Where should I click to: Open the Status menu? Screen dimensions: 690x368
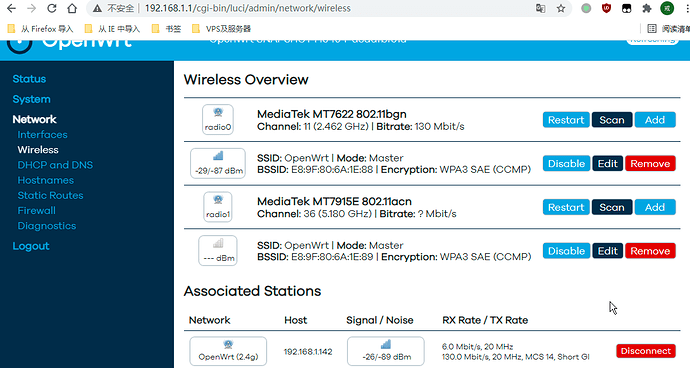29,79
